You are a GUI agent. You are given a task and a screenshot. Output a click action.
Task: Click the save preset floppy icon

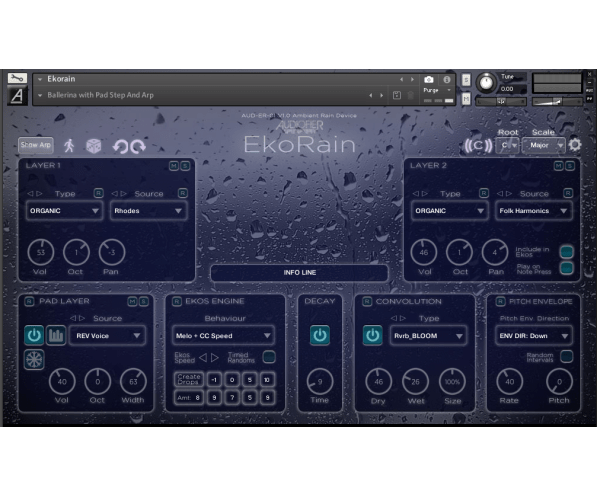396,95
